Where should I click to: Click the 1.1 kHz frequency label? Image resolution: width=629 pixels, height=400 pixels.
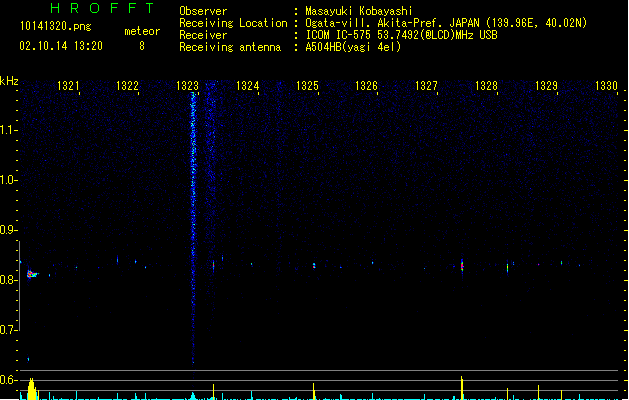point(8,130)
